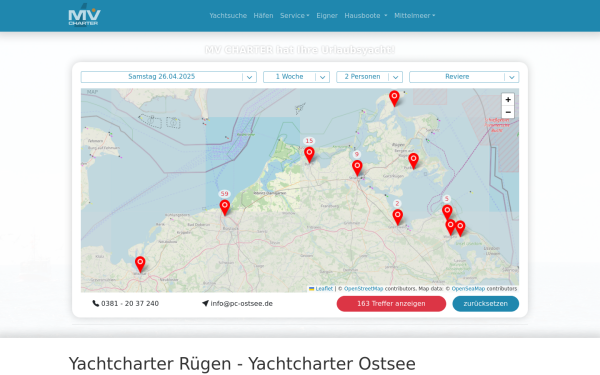Select the marker at the northern tip of Rügen
The width and height of the screenshot is (600, 375).
[x=394, y=98]
